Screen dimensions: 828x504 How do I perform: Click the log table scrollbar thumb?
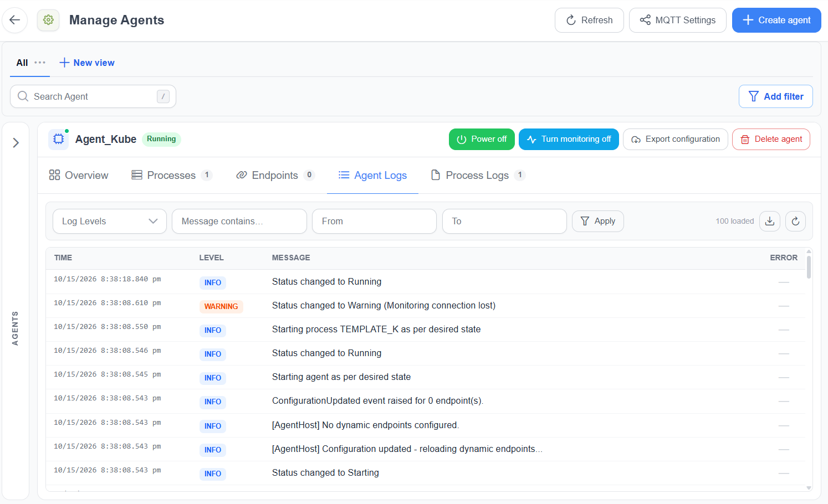(x=809, y=267)
